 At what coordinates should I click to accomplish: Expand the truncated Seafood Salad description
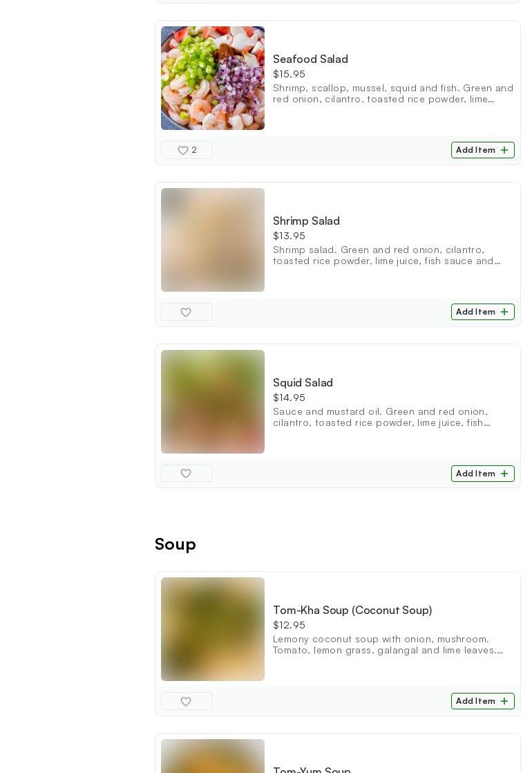tap(393, 93)
